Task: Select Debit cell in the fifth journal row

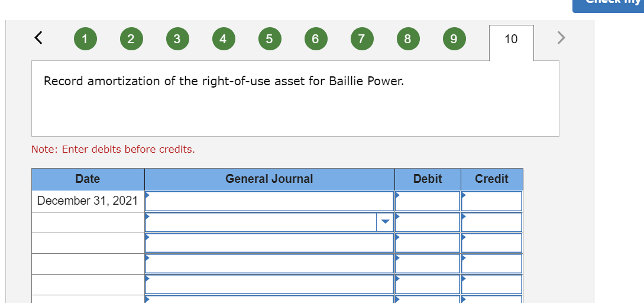Action: pos(428,285)
